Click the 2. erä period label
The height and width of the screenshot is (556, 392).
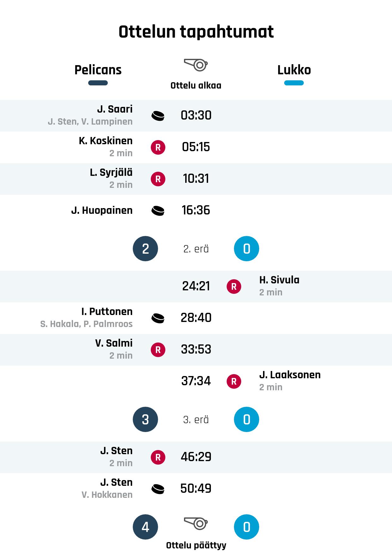click(x=196, y=249)
